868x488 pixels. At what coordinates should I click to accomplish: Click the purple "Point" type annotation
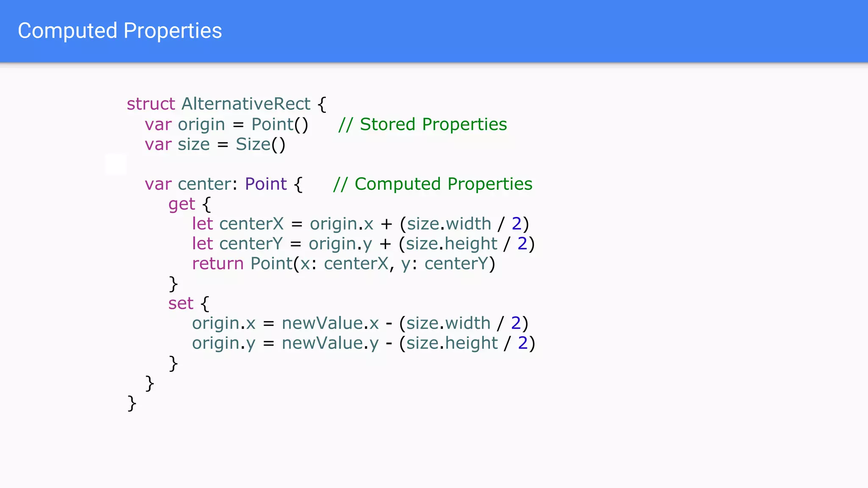pyautogui.click(x=266, y=184)
